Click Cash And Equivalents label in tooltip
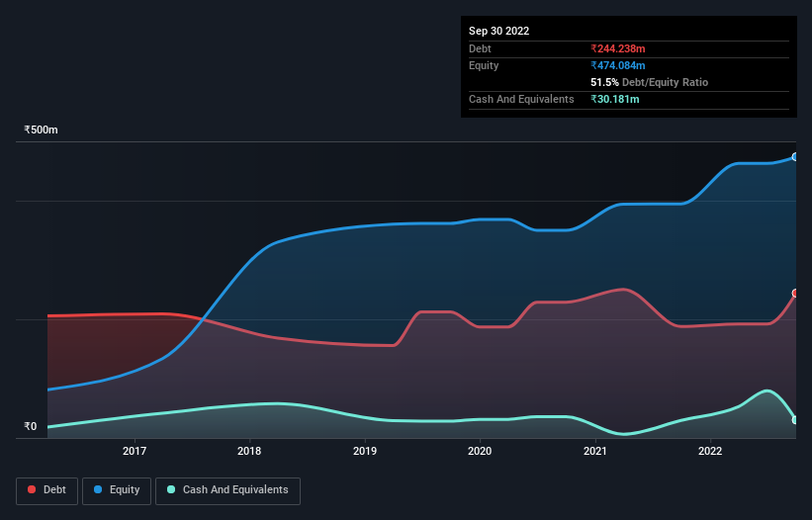 [x=521, y=99]
